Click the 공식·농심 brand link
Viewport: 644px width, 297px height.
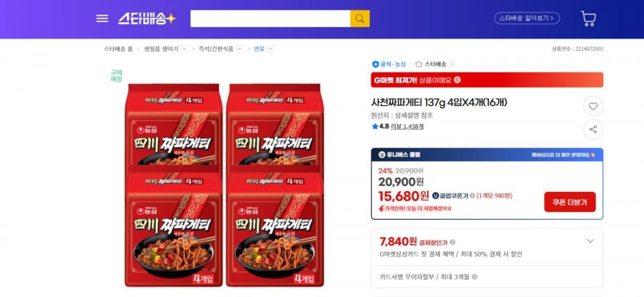[x=389, y=64]
